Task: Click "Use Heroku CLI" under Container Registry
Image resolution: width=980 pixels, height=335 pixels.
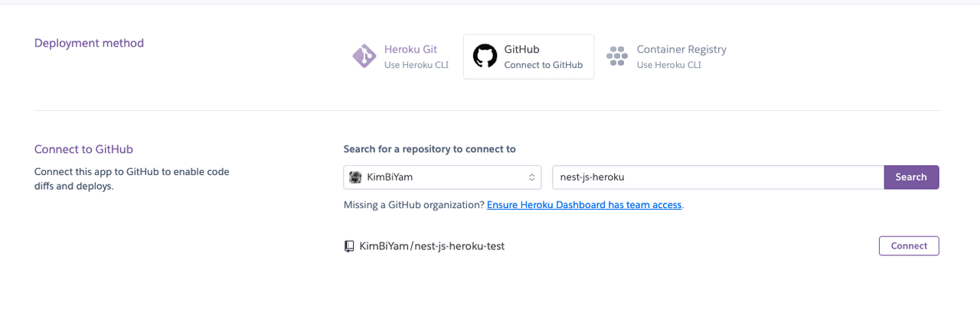Action: pos(668,65)
